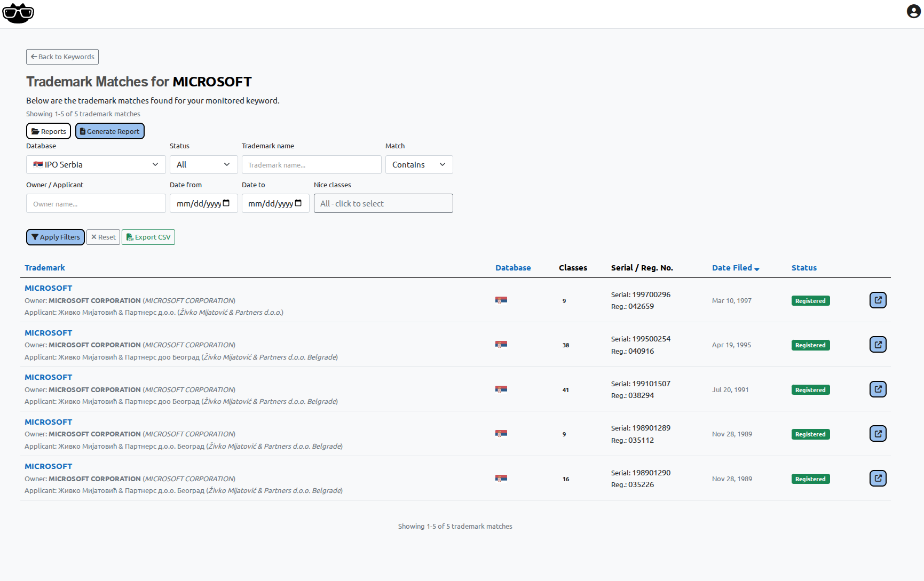Open external link for serial 199101507
The image size is (924, 581).
878,389
